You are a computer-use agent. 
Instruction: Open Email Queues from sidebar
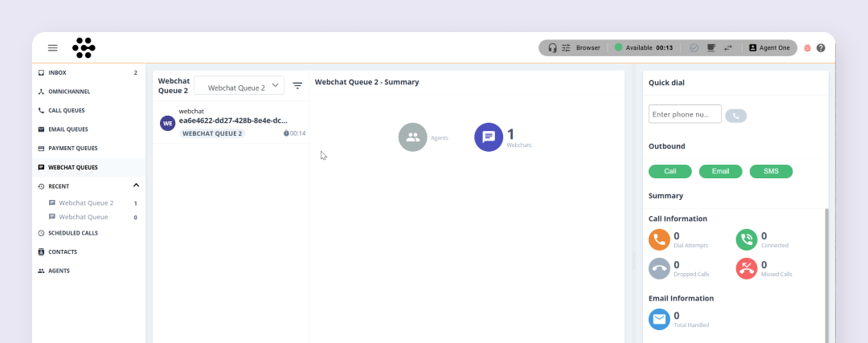coord(68,129)
